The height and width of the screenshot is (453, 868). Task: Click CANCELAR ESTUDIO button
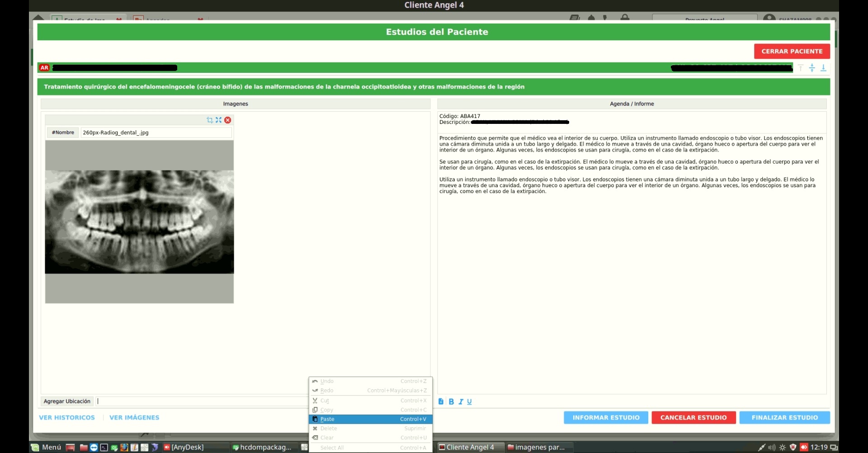[693, 418]
